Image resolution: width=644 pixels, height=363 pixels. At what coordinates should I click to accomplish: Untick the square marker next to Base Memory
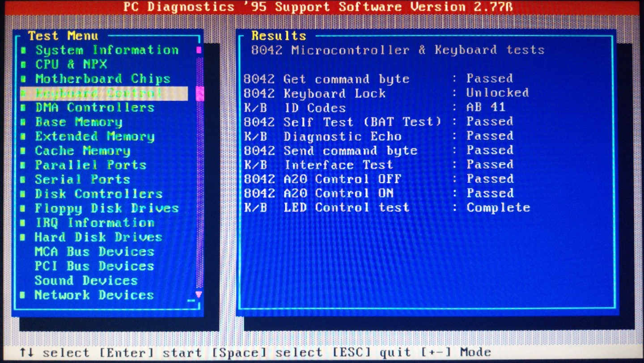coord(23,122)
